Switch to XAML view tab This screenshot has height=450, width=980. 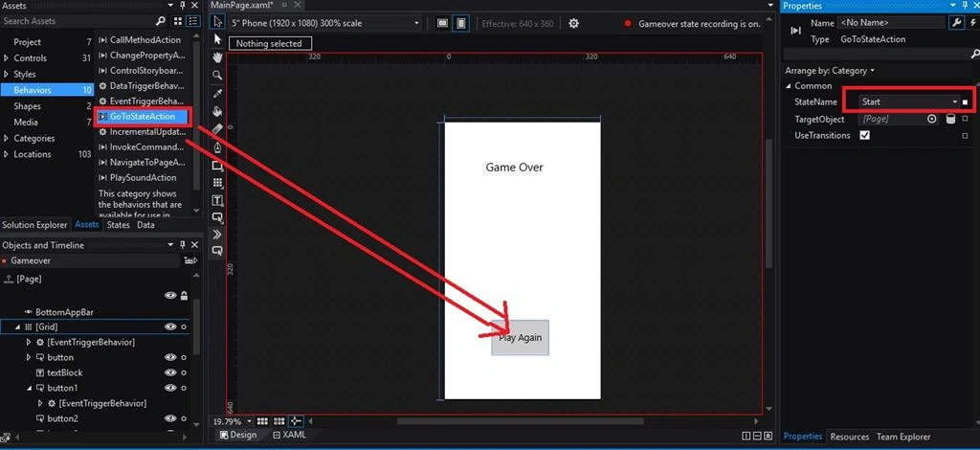tap(289, 435)
